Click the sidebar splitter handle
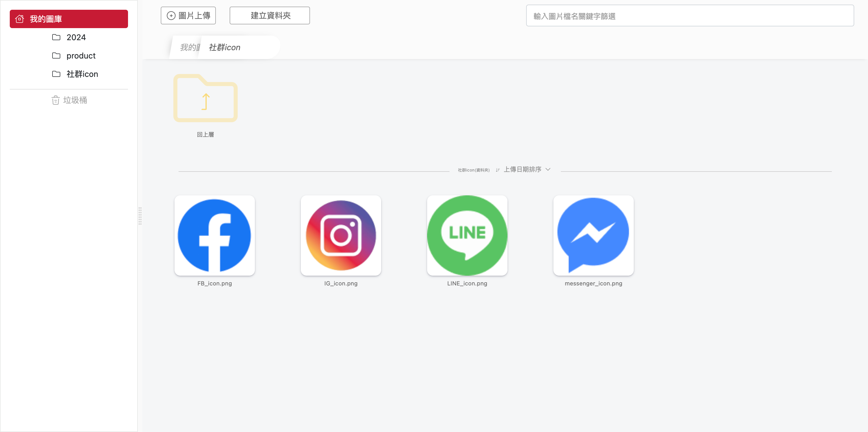The height and width of the screenshot is (432, 868). [140, 216]
